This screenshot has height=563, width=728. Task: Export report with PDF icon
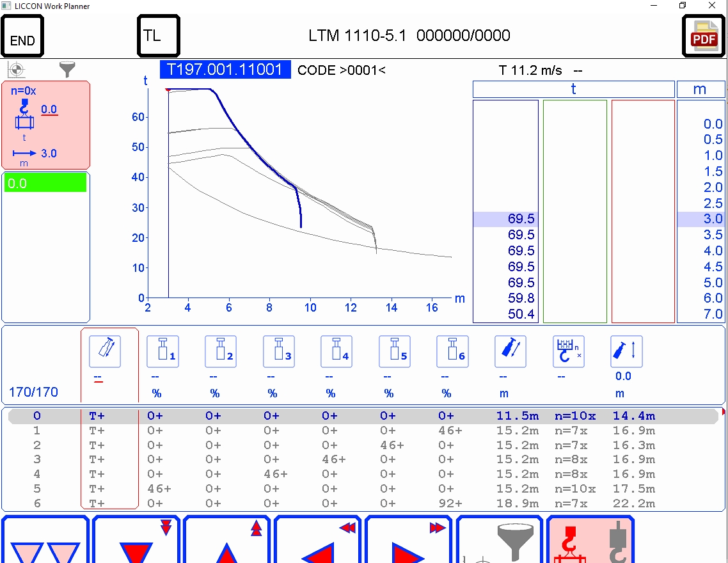(704, 36)
